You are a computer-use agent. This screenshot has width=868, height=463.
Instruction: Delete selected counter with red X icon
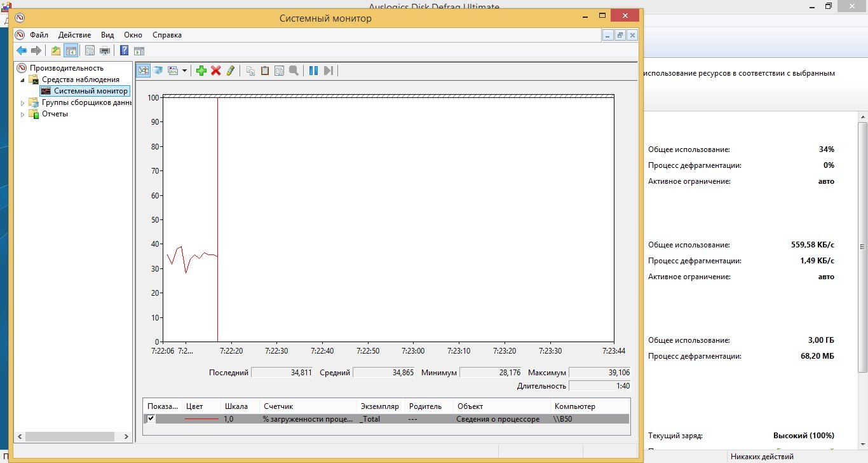pos(216,71)
